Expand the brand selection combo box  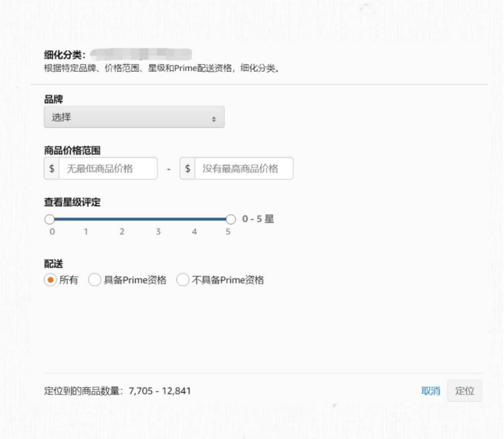[x=133, y=117]
